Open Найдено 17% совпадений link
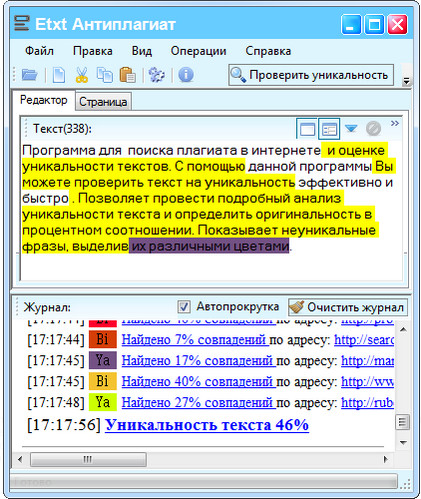This screenshot has height=499, width=421. 199,360
